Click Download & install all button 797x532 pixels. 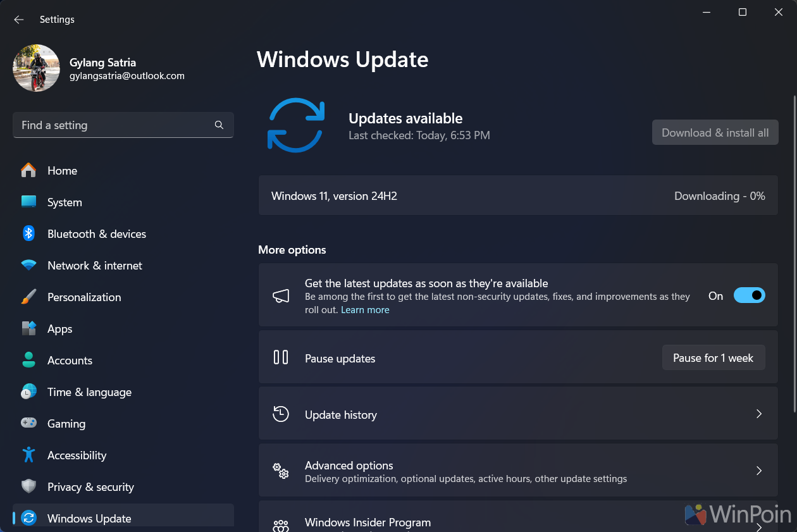pyautogui.click(x=715, y=133)
